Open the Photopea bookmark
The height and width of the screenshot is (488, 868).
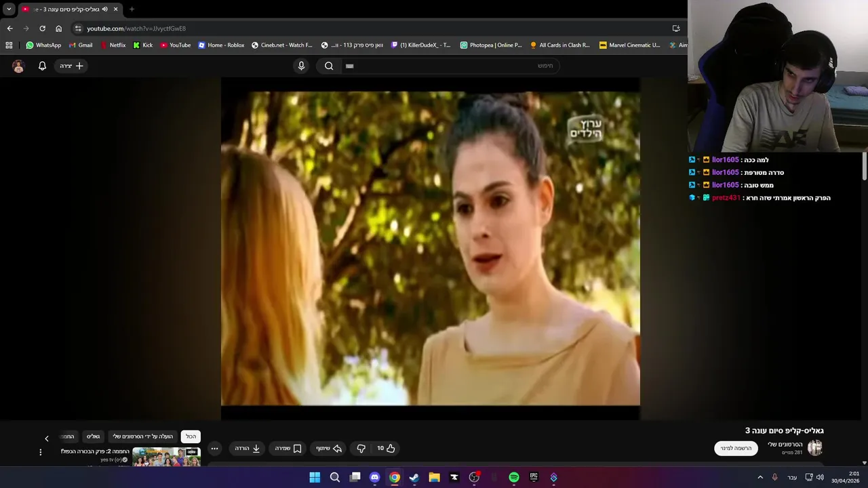tap(491, 45)
